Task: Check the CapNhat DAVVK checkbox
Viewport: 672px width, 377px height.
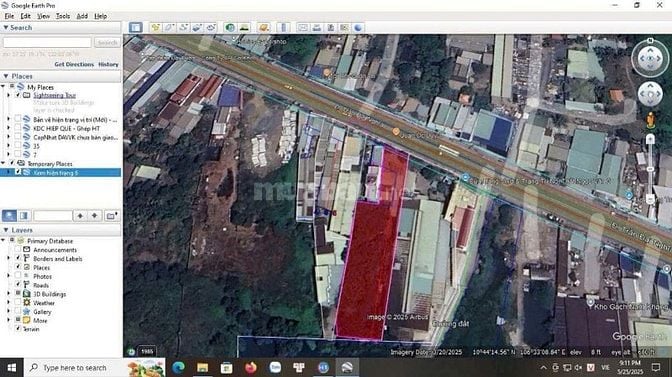Action: (x=18, y=137)
